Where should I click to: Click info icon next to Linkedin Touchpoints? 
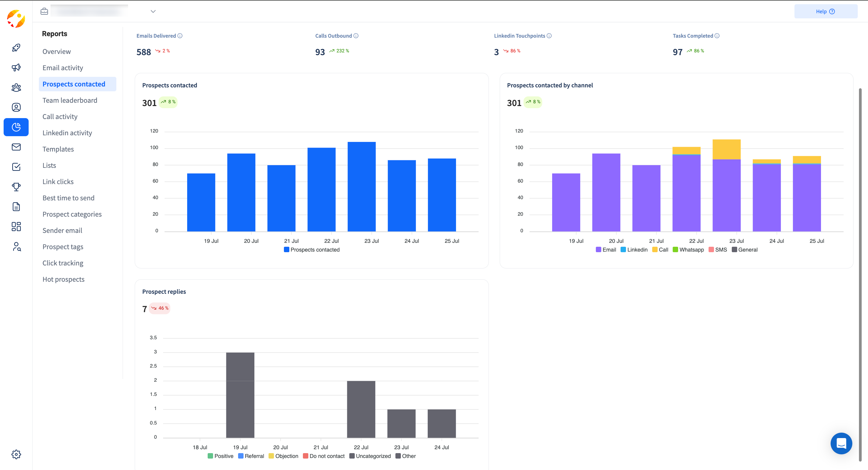(x=549, y=36)
